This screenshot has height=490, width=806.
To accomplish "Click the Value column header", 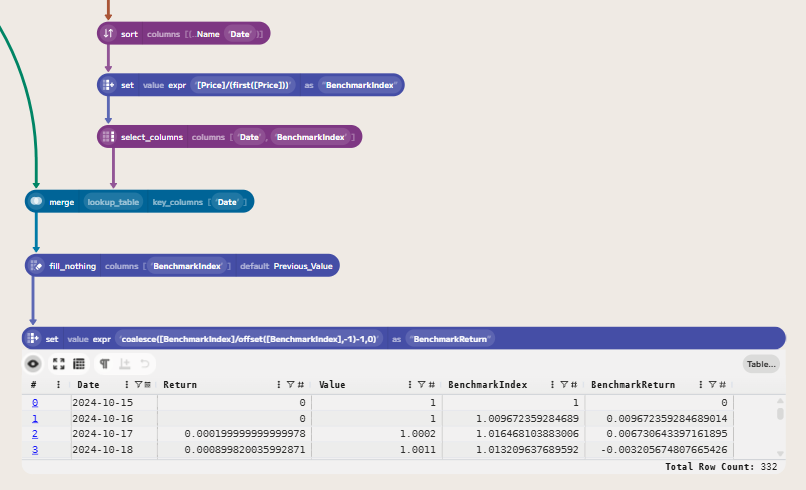I will (x=332, y=385).
